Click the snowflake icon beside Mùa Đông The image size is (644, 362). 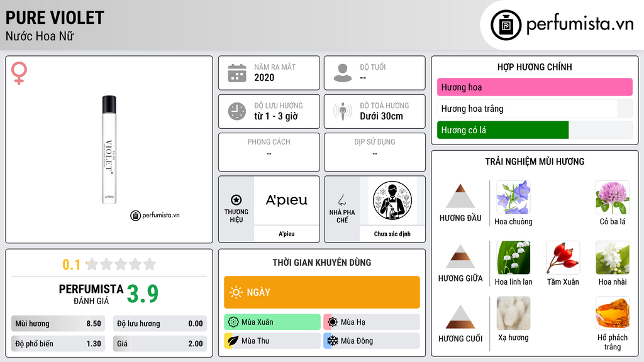tap(333, 341)
